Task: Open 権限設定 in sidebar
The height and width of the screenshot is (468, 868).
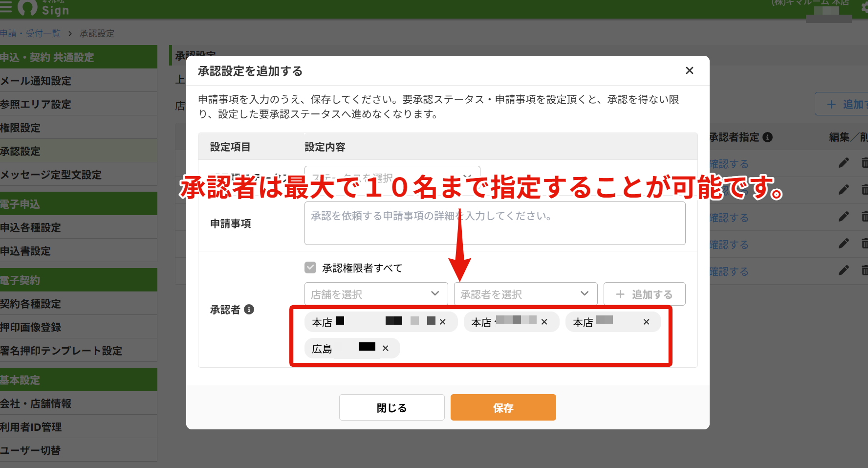Action: pos(78,128)
